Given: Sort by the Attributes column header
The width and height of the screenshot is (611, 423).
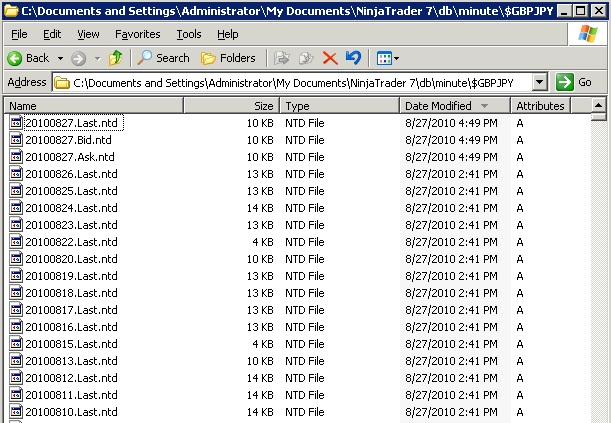Looking at the screenshot, I should coord(540,106).
